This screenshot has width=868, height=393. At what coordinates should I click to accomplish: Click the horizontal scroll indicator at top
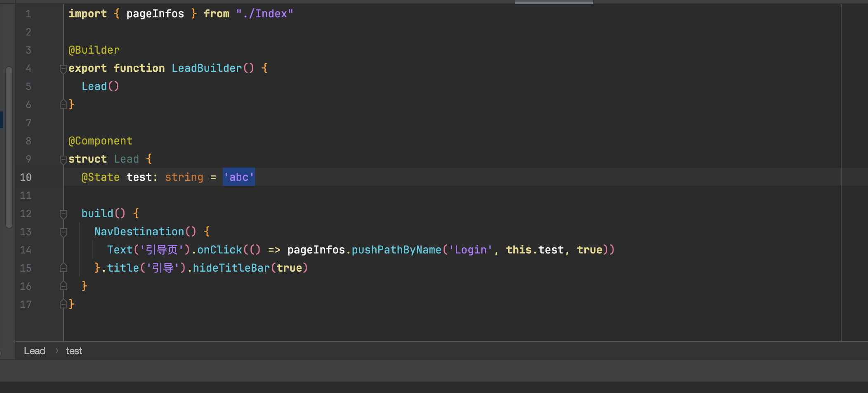coord(554,2)
